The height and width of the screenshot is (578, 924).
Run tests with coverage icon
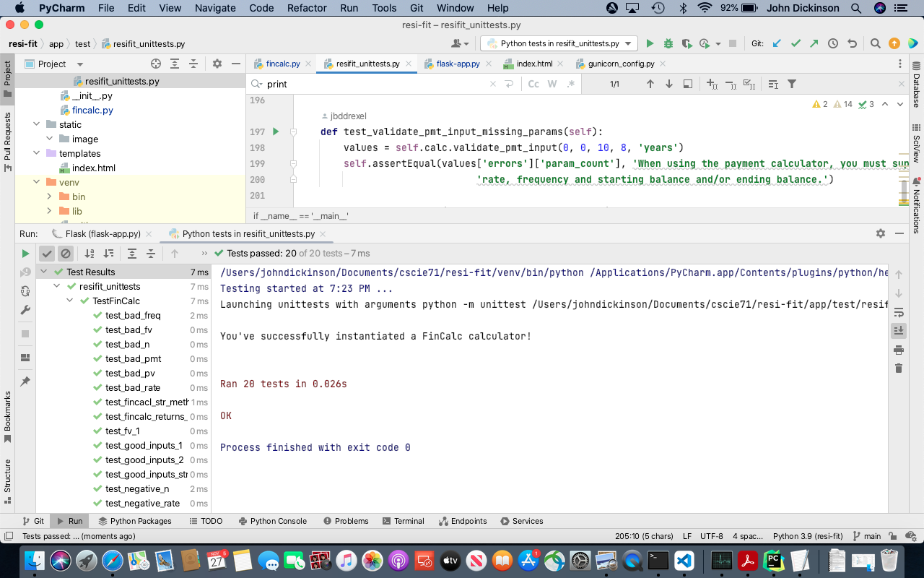click(x=687, y=43)
